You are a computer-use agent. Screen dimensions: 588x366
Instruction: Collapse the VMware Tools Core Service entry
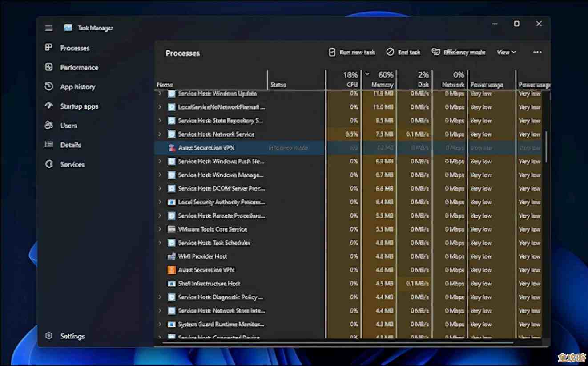coord(160,229)
